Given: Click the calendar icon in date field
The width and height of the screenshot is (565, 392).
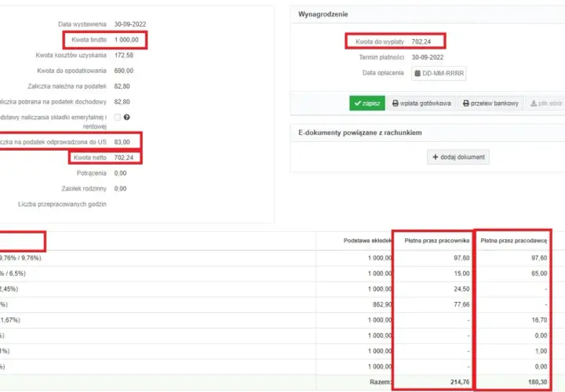Looking at the screenshot, I should (417, 73).
